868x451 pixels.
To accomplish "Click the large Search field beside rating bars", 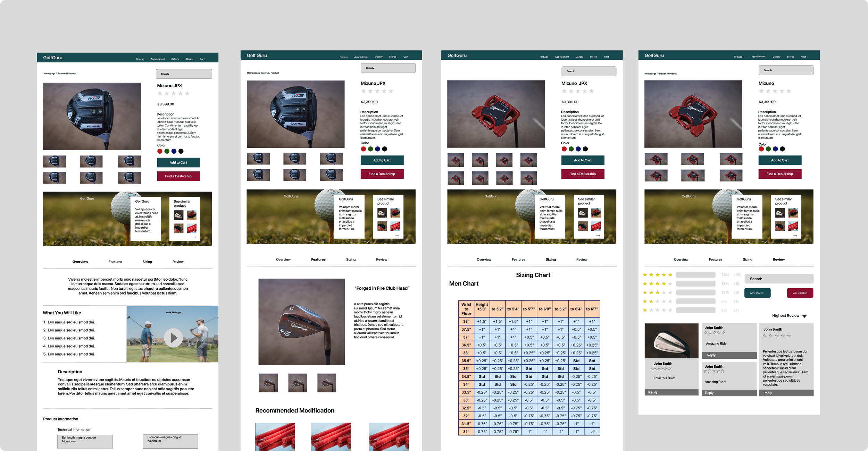I will (x=778, y=279).
